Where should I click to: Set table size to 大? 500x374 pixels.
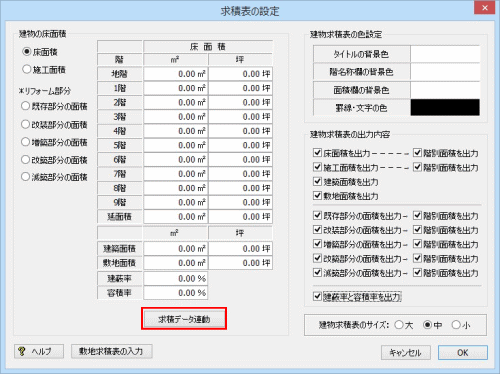pos(399,325)
